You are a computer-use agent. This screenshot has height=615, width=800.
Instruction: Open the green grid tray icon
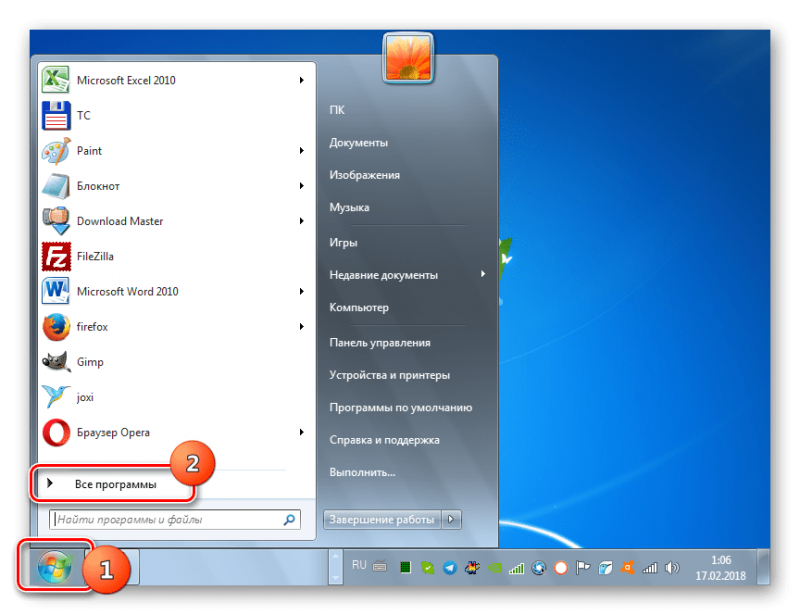coord(406,568)
